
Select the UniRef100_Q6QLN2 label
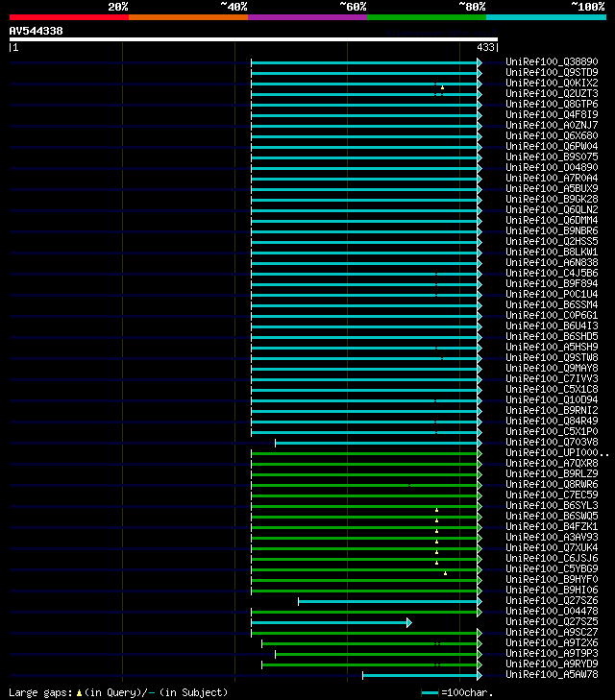pos(552,210)
